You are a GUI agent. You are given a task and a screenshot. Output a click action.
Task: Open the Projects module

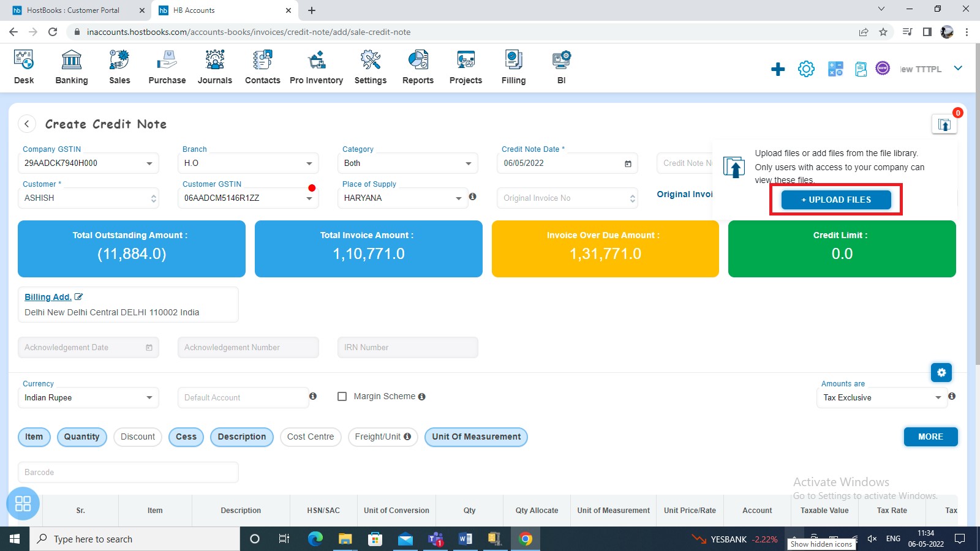466,67
